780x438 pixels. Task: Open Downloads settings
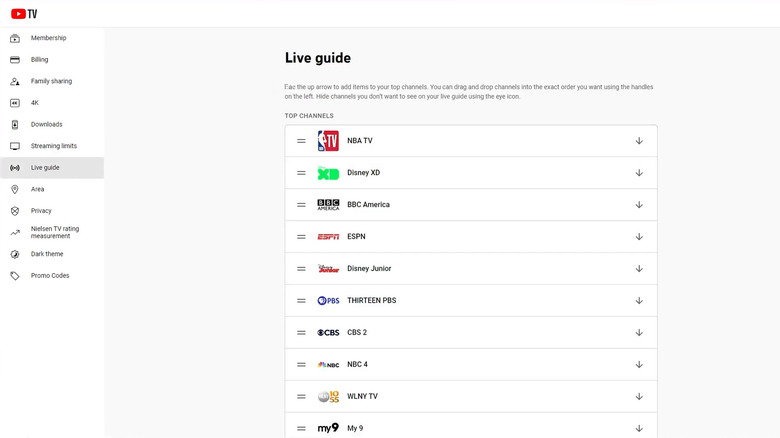52,124
